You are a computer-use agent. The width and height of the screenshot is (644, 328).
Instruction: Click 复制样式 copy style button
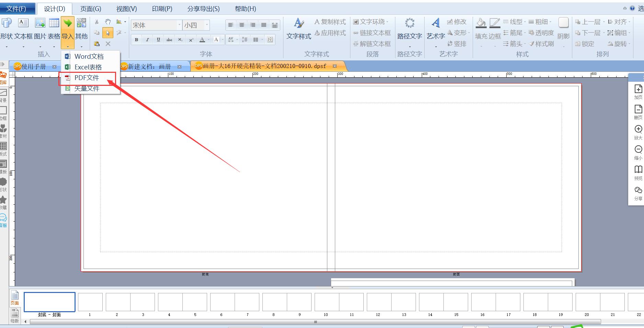coord(330,22)
